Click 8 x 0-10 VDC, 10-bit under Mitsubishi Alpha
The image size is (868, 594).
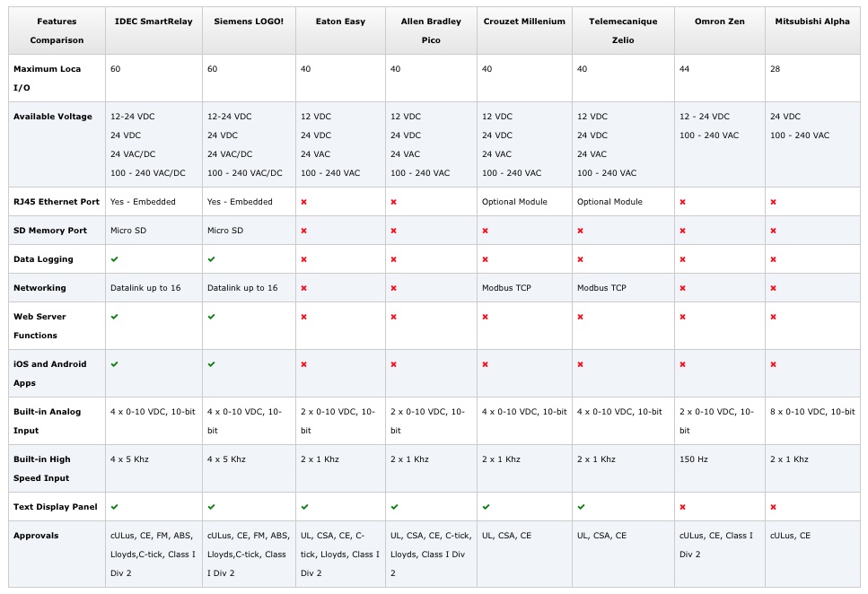coord(812,411)
